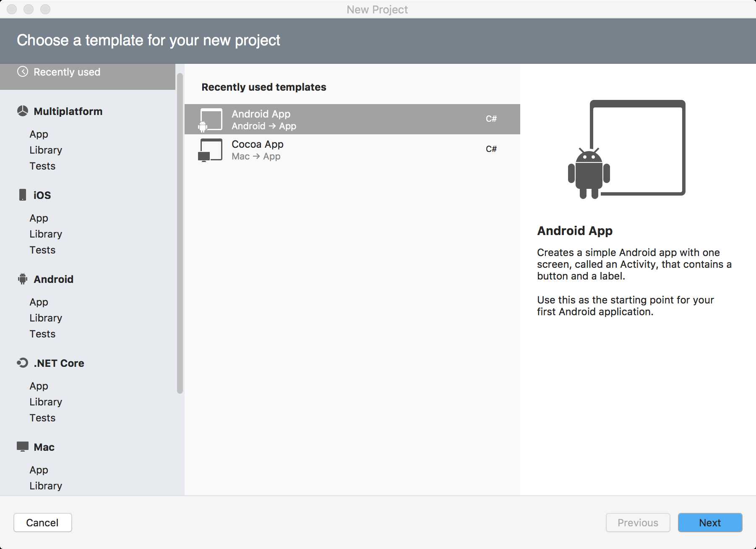Click the C# label on Cocoa App row
756x549 pixels.
(x=491, y=149)
